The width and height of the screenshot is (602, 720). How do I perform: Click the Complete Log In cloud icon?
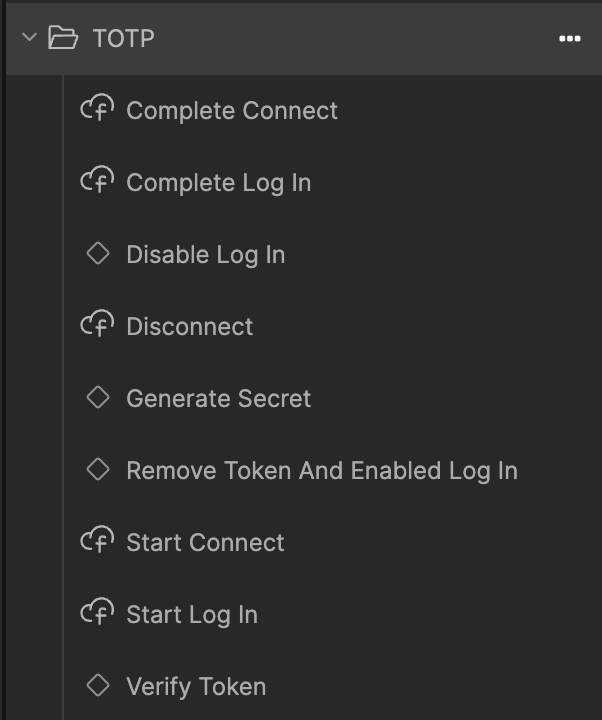tap(97, 181)
